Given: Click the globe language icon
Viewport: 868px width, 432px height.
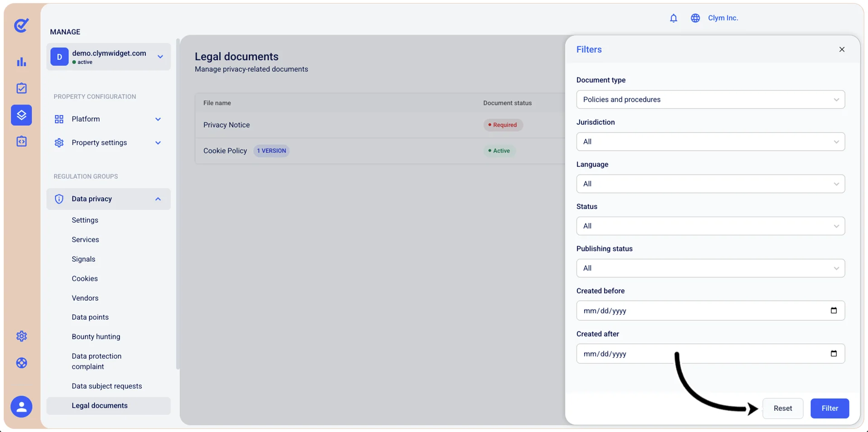Looking at the screenshot, I should pyautogui.click(x=695, y=18).
